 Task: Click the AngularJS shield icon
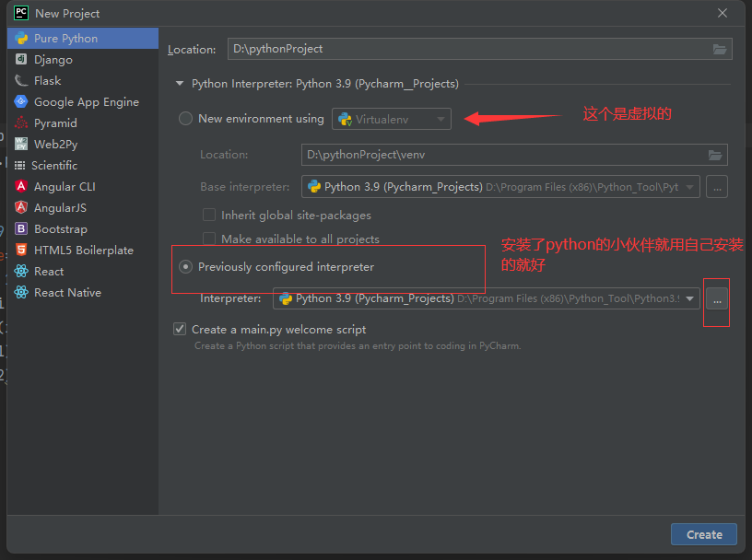tap(21, 207)
